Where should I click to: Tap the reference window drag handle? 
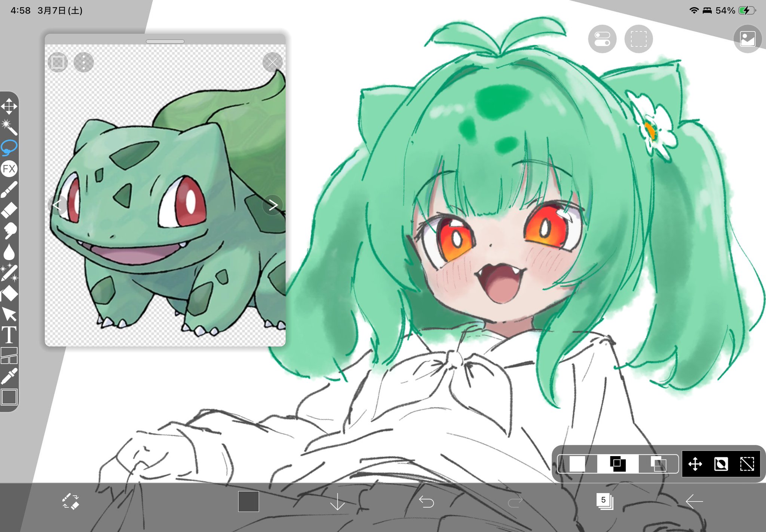point(165,41)
